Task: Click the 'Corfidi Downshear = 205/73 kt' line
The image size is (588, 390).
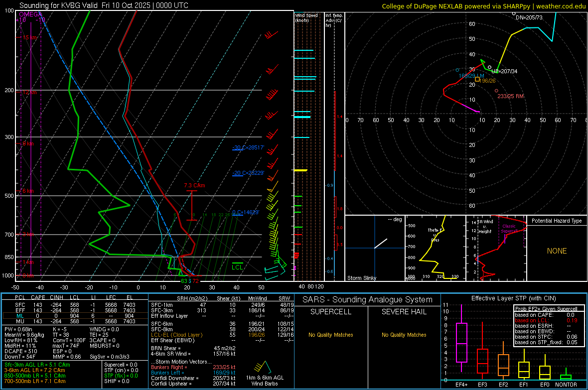Action: click(x=193, y=379)
